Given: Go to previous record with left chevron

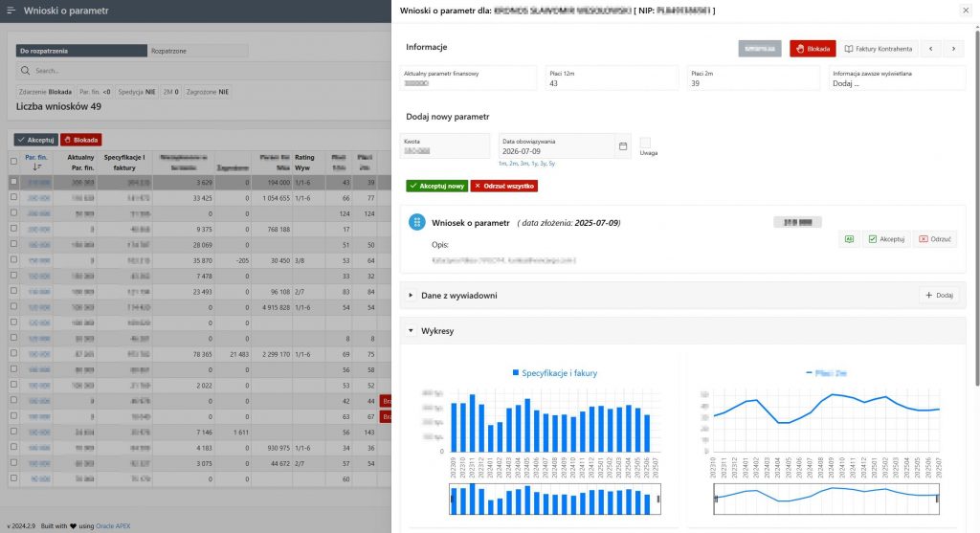Looking at the screenshot, I should click(x=930, y=49).
